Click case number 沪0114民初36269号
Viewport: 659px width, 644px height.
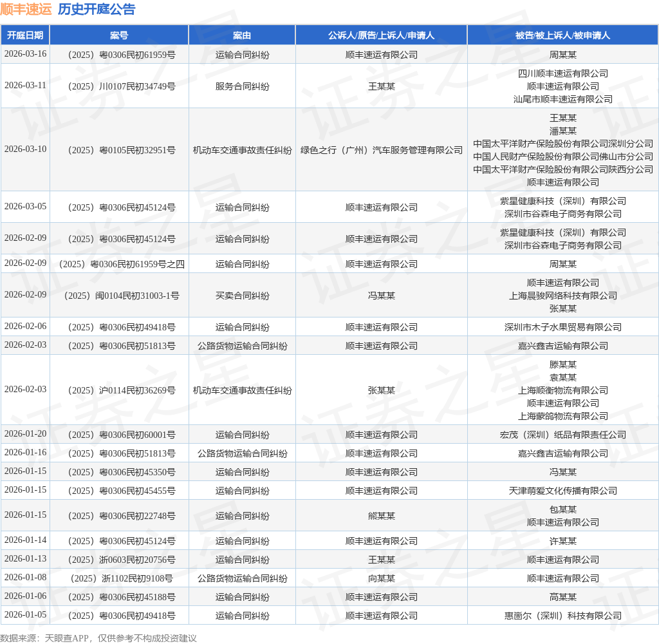(x=122, y=390)
